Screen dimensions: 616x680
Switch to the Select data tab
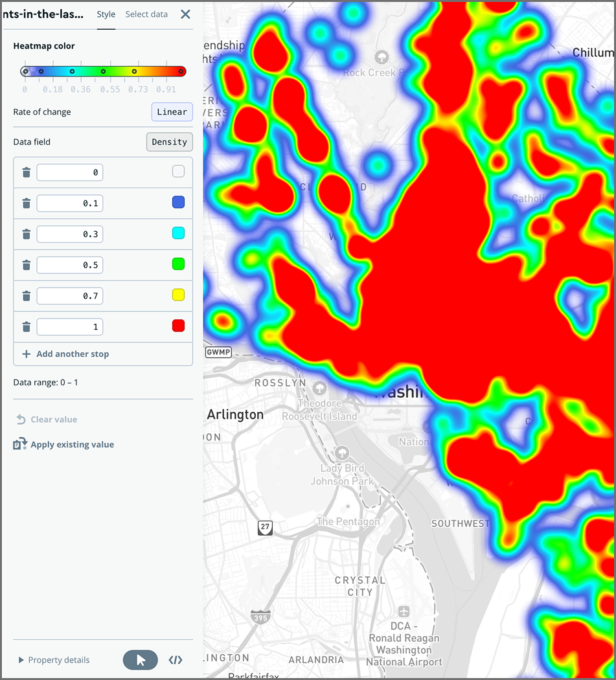146,14
